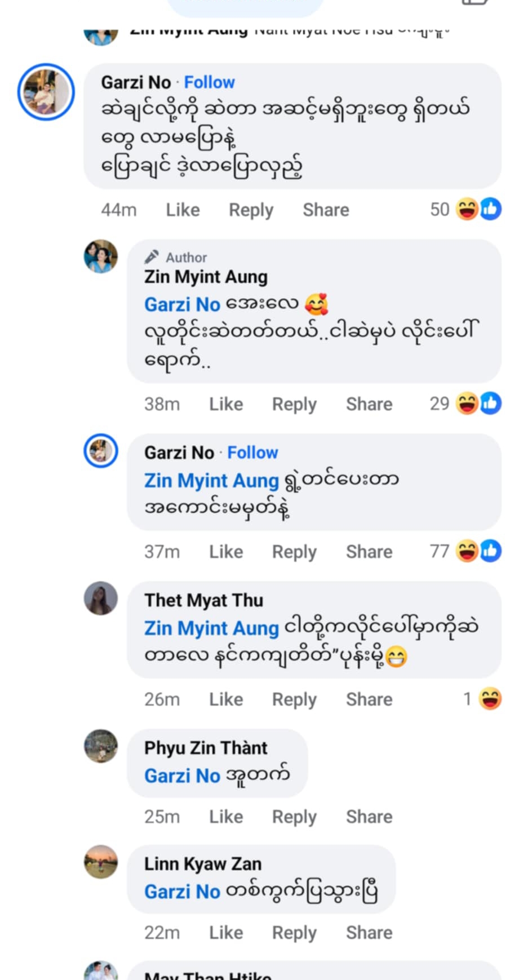Share Thet Myat Thu's 26m comment
Screen dimensions: 519x980
click(369, 699)
